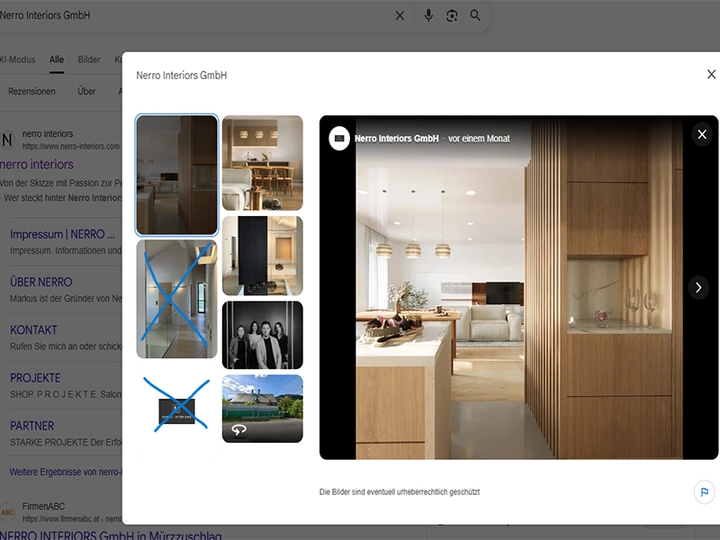Screen dimensions: 720x540
Task: Clear the search box text
Action: tap(400, 16)
